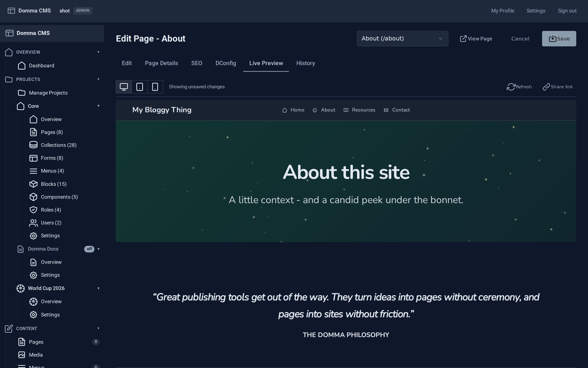Image resolution: width=588 pixels, height=368 pixels.
Task: Click Resources in preview site nav
Action: [359, 110]
